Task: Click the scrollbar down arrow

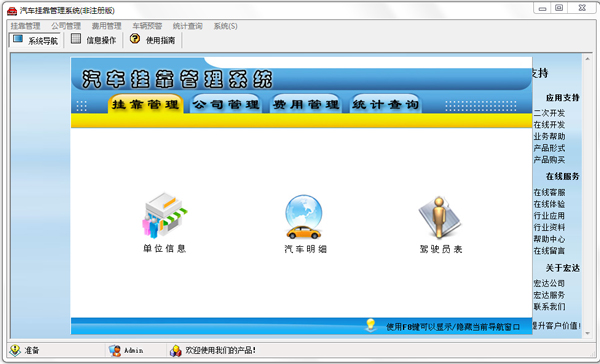Action: pos(587,334)
